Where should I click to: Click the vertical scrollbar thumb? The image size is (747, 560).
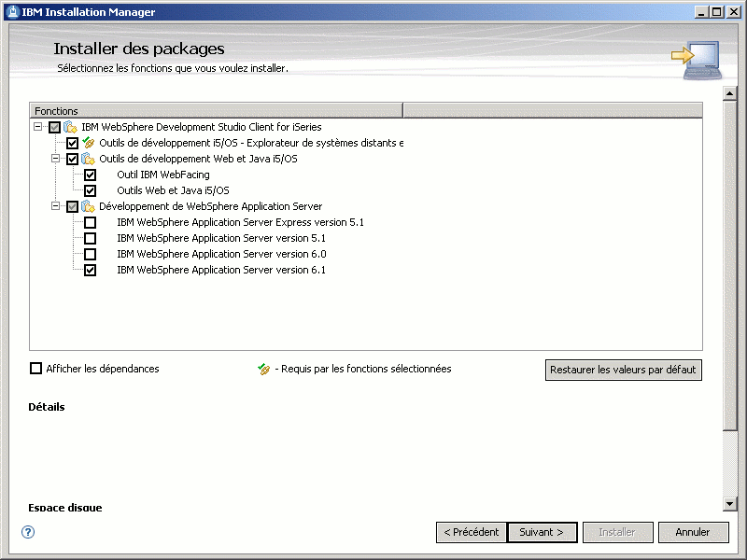point(730,265)
